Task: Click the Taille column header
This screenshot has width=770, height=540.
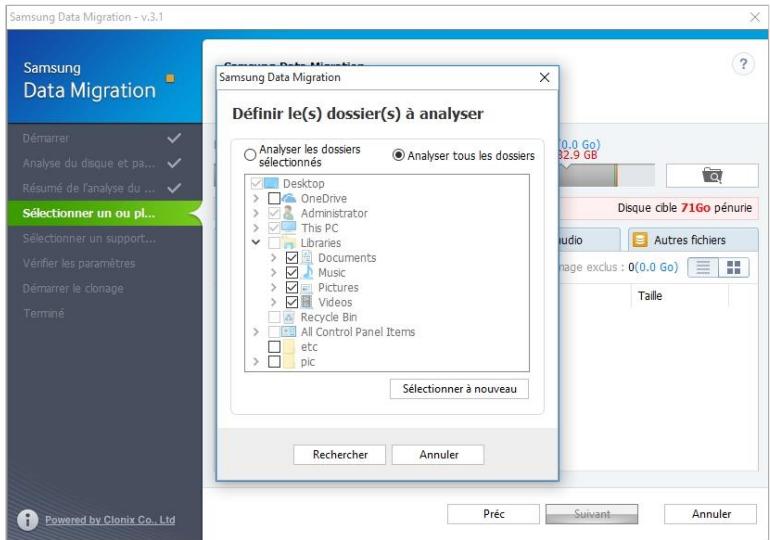Action: [x=680, y=296]
